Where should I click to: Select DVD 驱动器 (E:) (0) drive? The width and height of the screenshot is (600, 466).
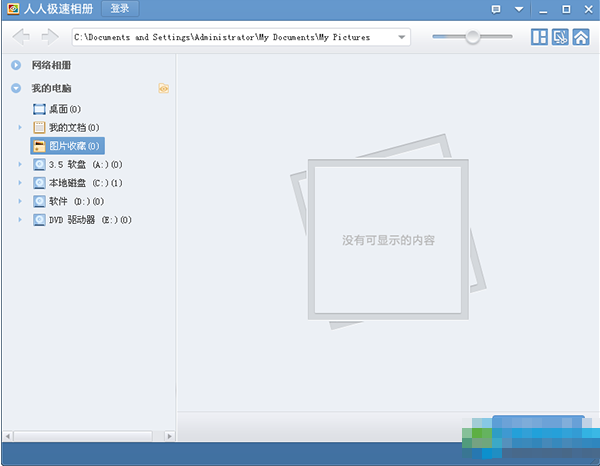pos(82,220)
